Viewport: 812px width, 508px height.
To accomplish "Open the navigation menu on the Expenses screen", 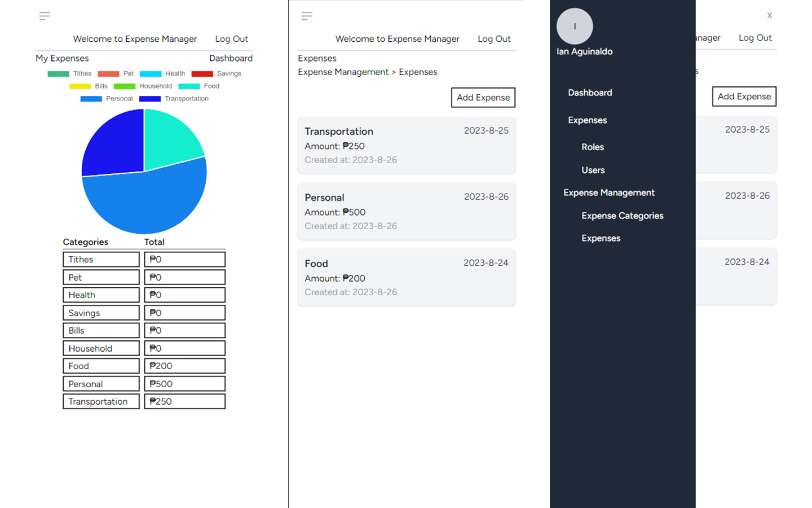I will [x=307, y=16].
